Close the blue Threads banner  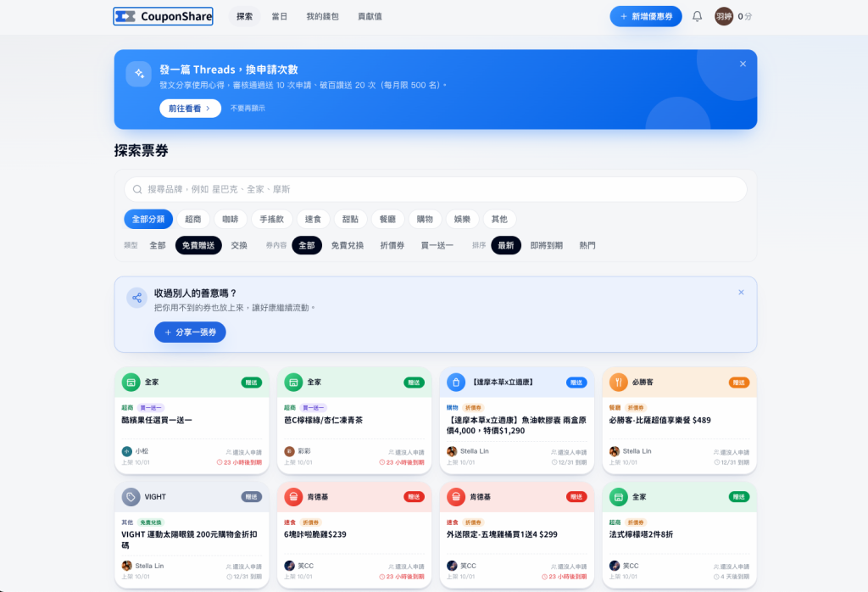point(743,64)
